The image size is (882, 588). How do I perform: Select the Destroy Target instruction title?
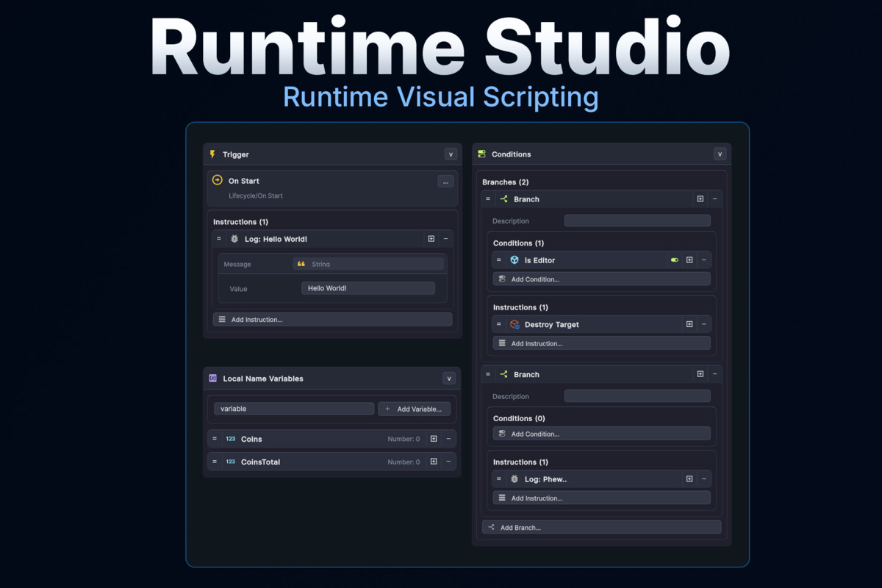[x=552, y=324]
